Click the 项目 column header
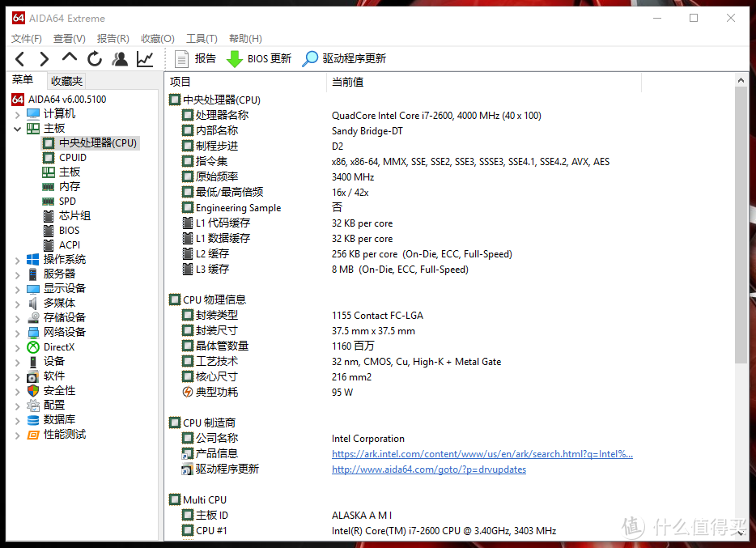Image resolution: width=756 pixels, height=548 pixels. pos(246,82)
